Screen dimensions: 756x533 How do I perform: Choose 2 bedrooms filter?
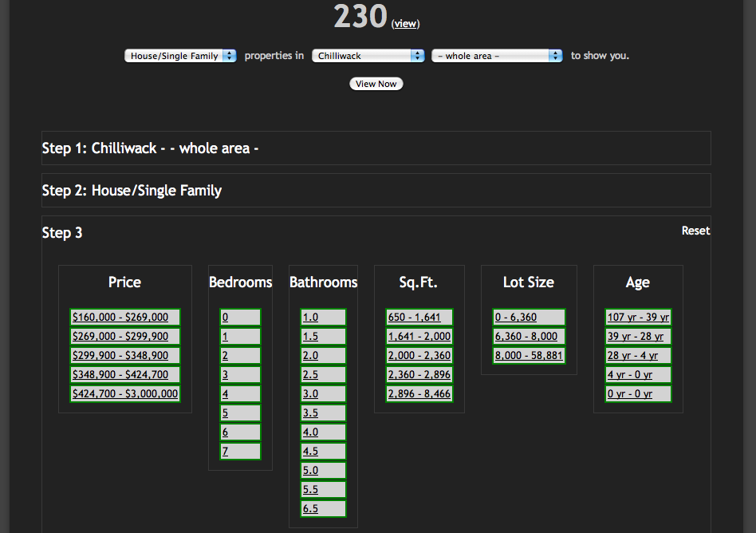(240, 356)
